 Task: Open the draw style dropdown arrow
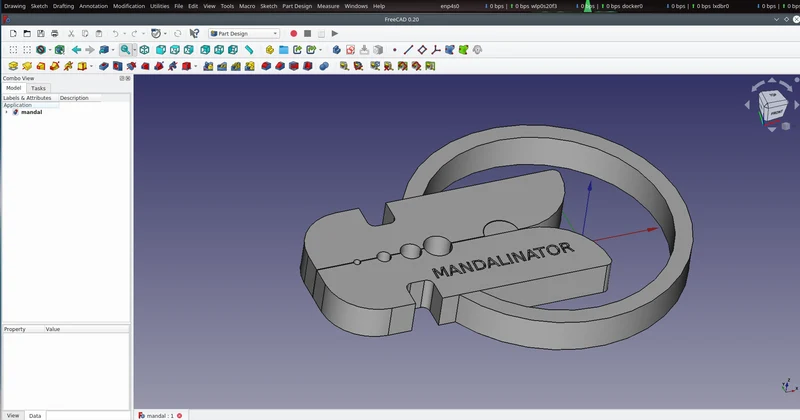coord(49,50)
